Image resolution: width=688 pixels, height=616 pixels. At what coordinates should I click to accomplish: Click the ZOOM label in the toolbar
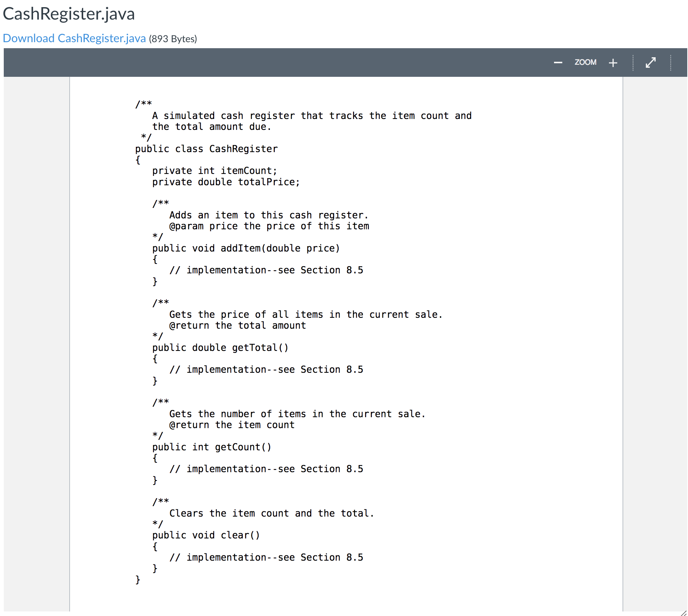pyautogui.click(x=586, y=62)
